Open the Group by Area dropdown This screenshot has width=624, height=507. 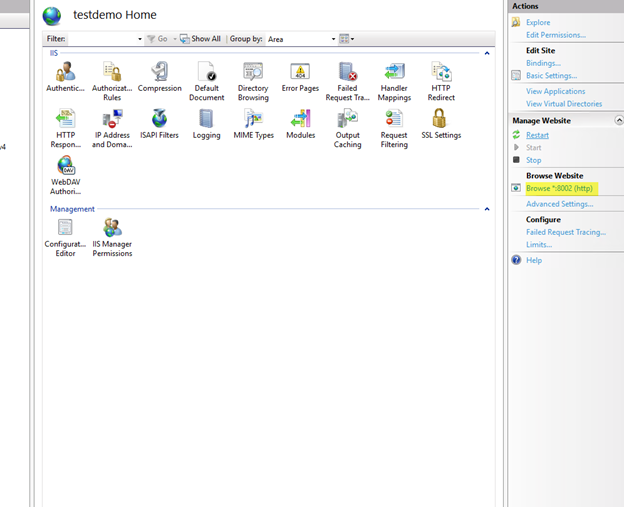tap(333, 39)
